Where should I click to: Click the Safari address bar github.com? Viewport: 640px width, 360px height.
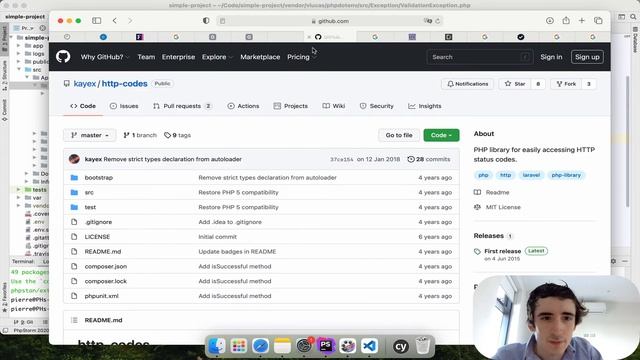[330, 21]
